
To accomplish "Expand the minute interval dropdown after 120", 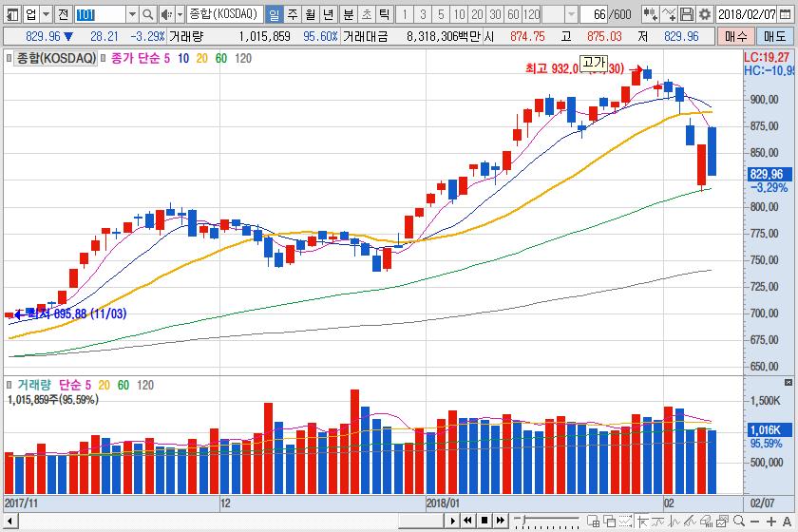I will (571, 14).
